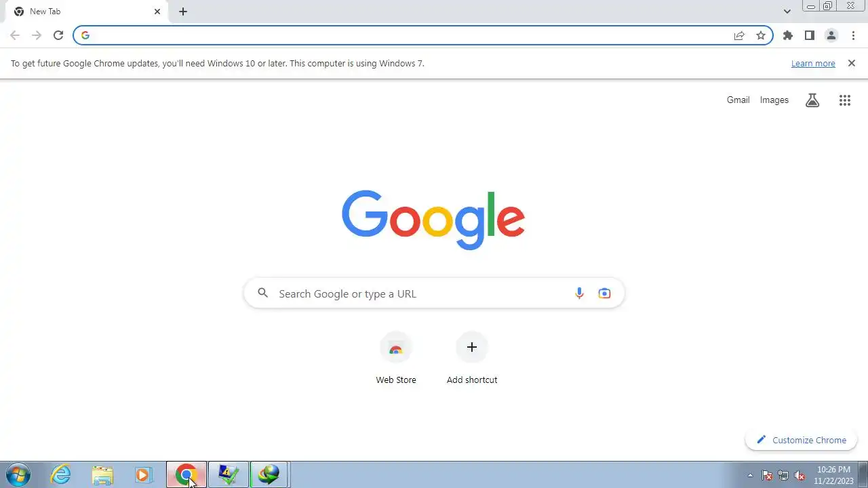The width and height of the screenshot is (868, 488).
Task: Click the forward navigation arrow
Action: tap(37, 35)
